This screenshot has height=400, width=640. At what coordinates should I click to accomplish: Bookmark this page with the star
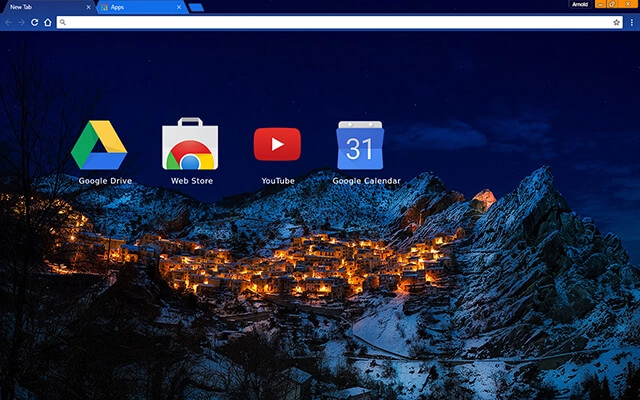(616, 22)
